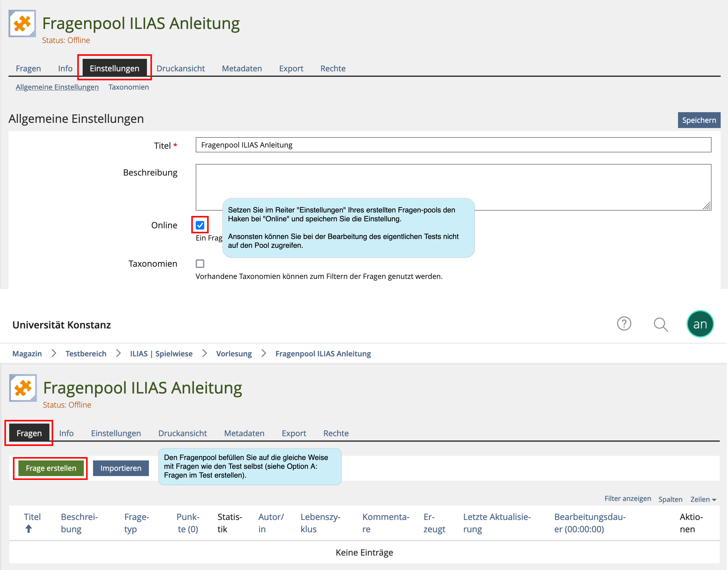
Task: Click the sort arrow under Titel column
Action: click(x=29, y=529)
